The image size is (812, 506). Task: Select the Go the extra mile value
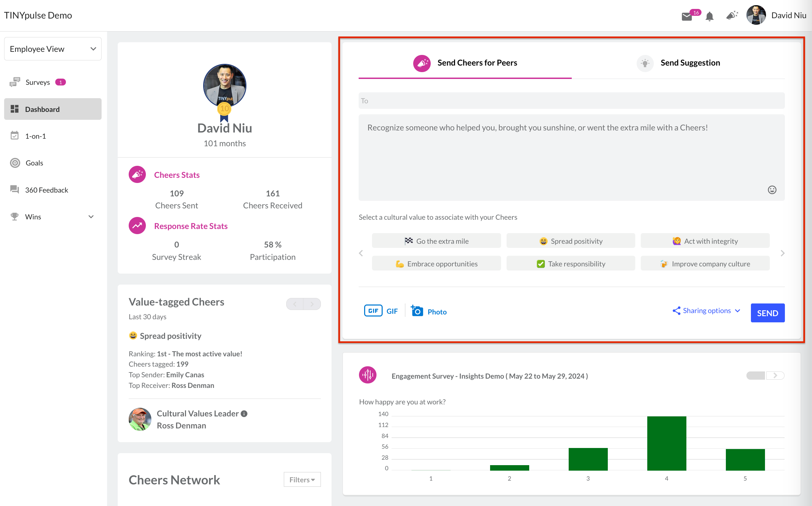click(x=436, y=241)
